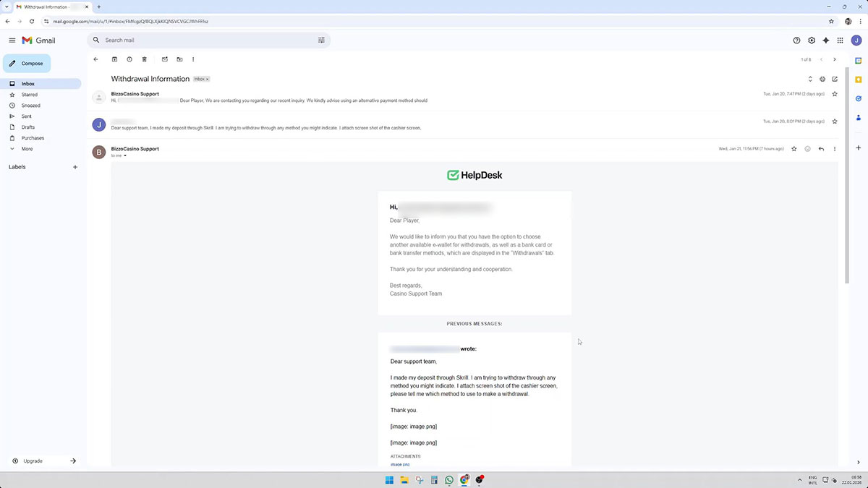The height and width of the screenshot is (488, 868).
Task: Reply to the latest BizzoCasino message
Action: [821, 149]
